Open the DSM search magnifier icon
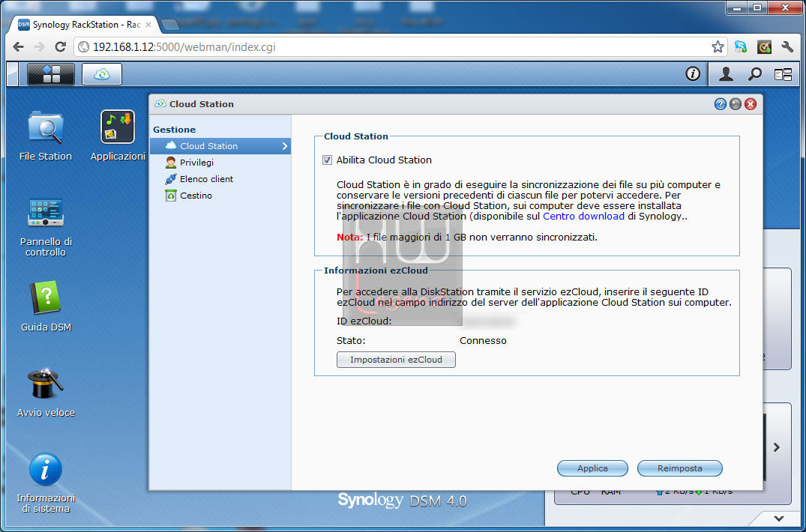The image size is (806, 532). tap(754, 74)
